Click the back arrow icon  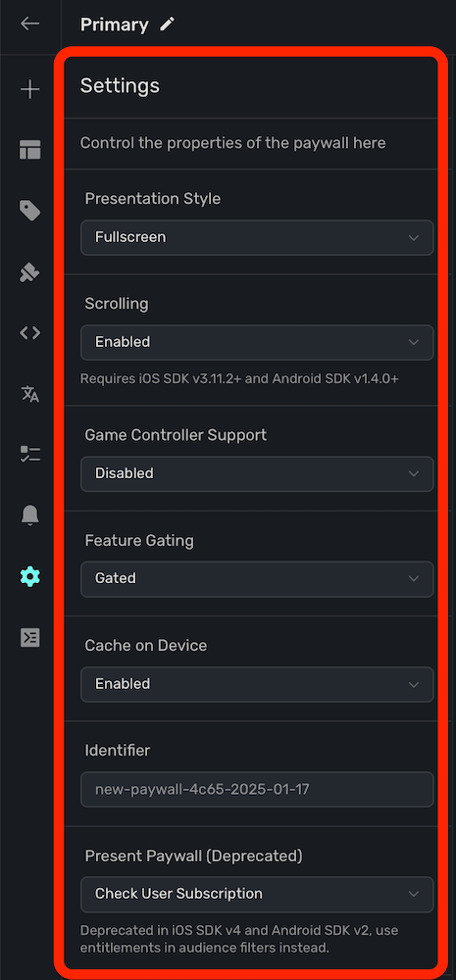[x=30, y=24]
